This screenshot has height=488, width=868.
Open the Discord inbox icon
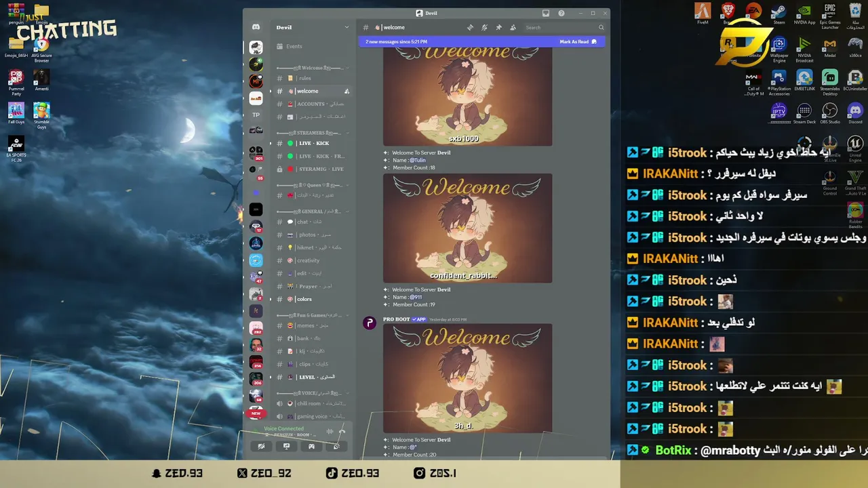[546, 13]
